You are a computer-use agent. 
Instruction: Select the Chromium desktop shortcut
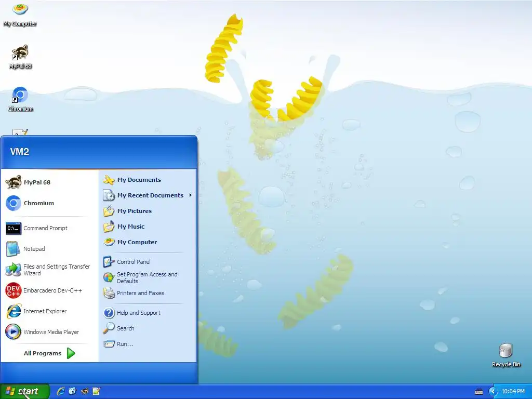pyautogui.click(x=20, y=99)
